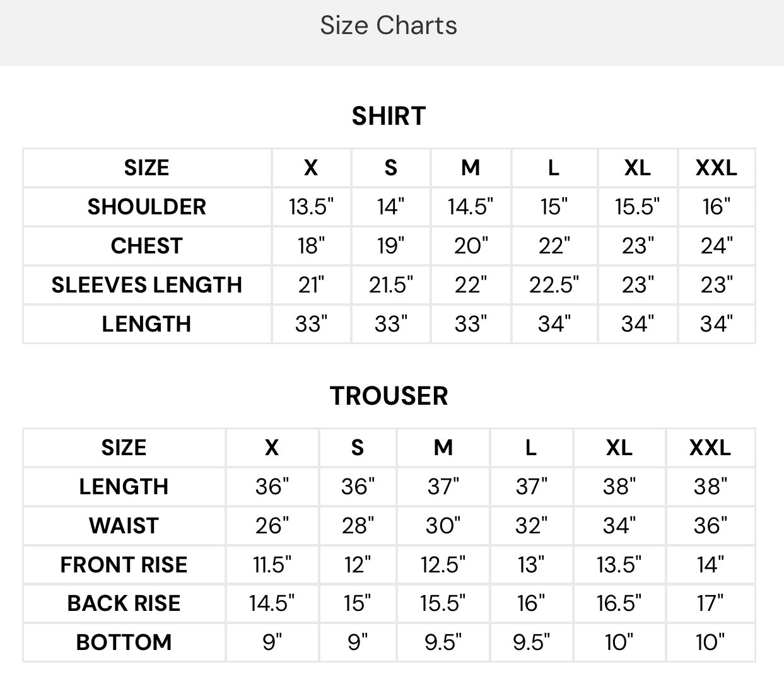Select the WAIST row label

(x=124, y=526)
